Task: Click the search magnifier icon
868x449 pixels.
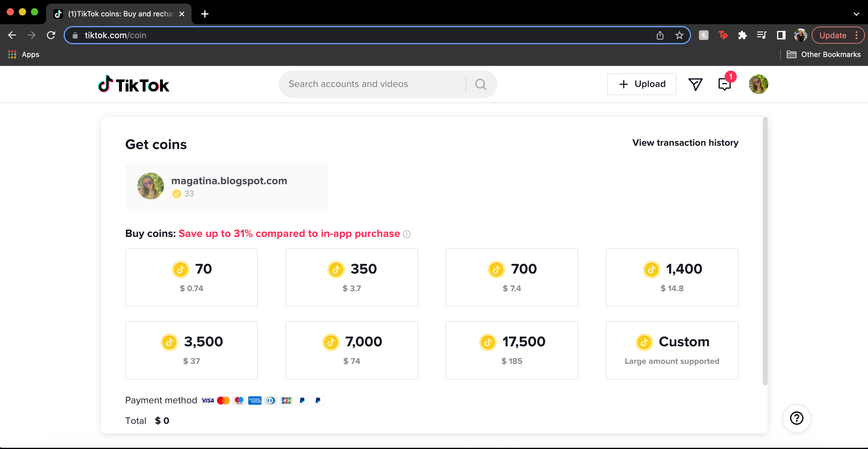Action: (480, 84)
